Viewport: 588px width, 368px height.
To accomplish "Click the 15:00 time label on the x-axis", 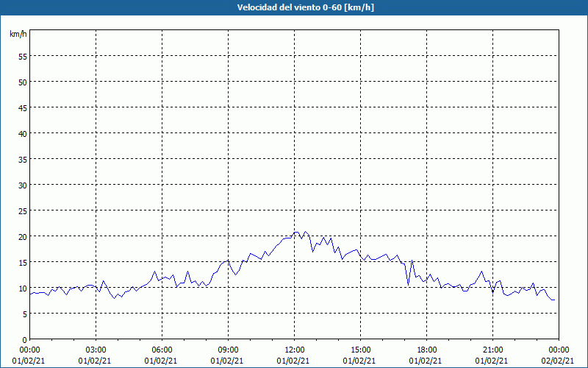I will coord(360,350).
